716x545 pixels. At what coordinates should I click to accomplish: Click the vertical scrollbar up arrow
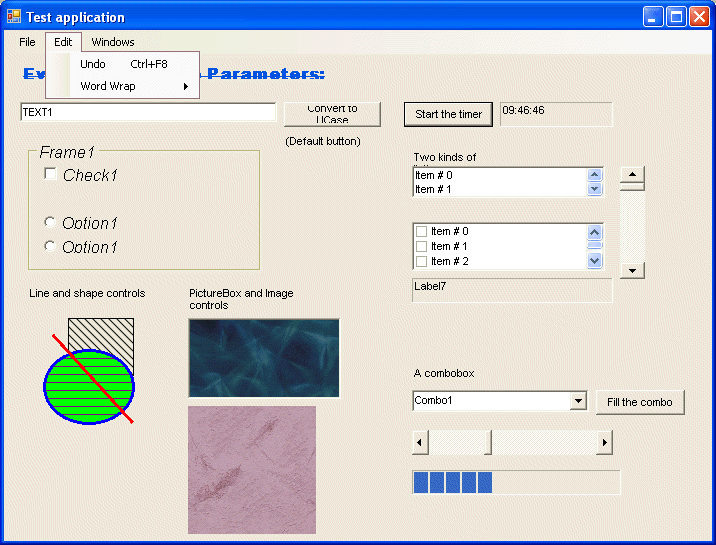[x=632, y=174]
